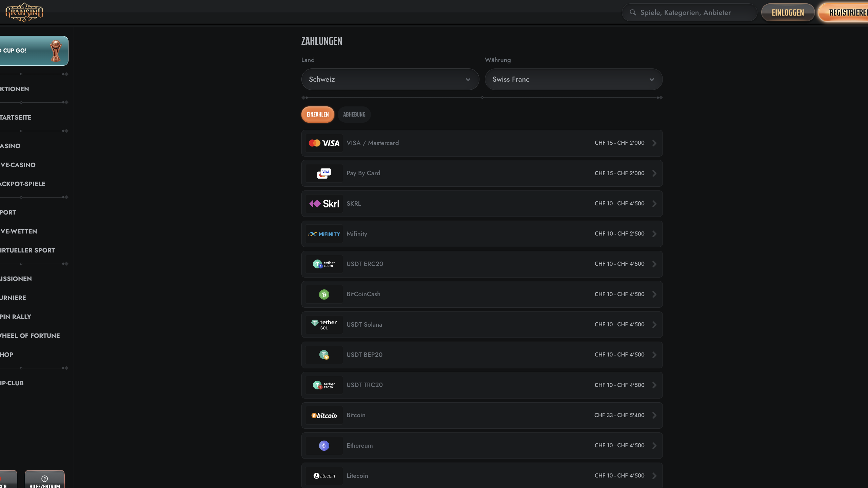Click the search magnifier icon

(633, 13)
